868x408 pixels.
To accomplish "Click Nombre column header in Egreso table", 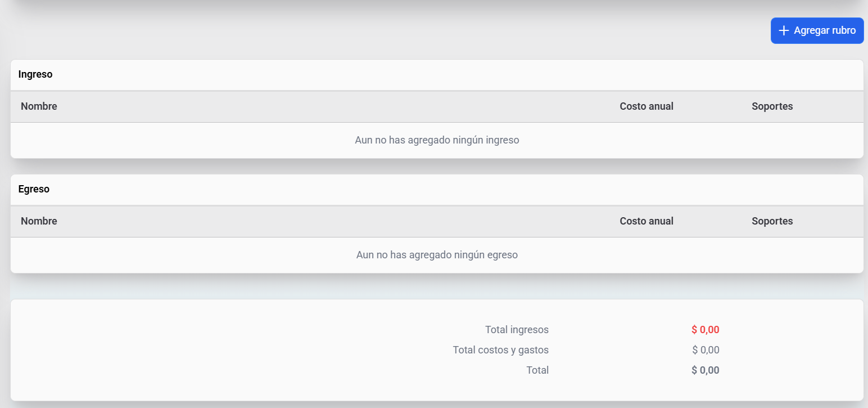I will pyautogui.click(x=39, y=221).
